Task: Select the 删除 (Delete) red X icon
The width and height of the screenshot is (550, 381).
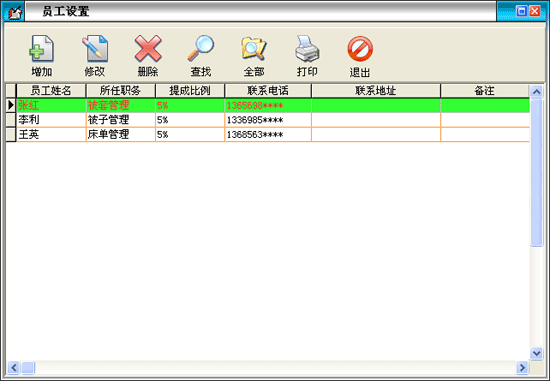Action: pos(148,55)
